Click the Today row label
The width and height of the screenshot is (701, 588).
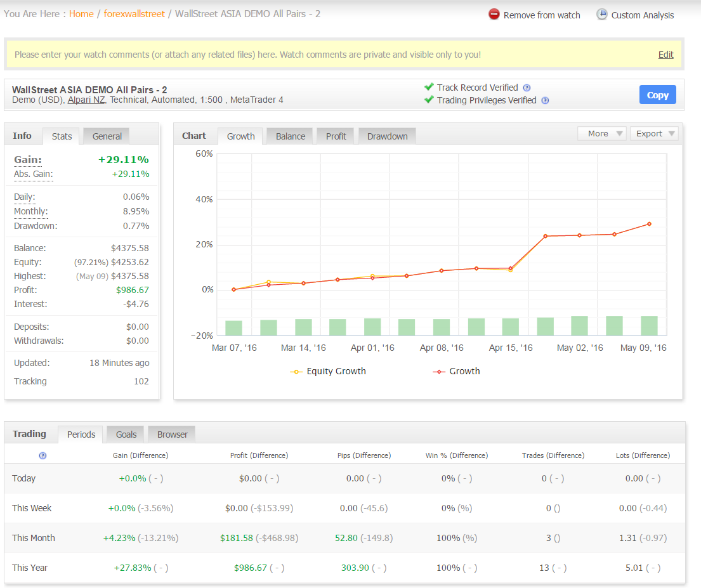point(23,478)
